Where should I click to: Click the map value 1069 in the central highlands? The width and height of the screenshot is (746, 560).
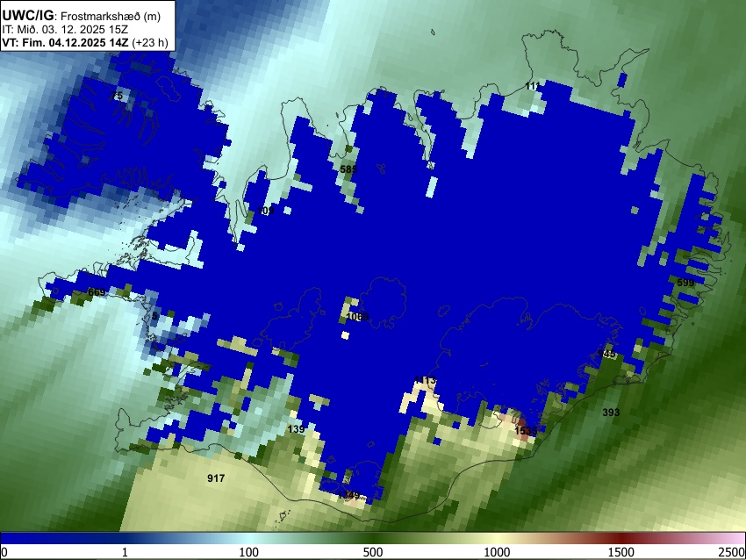(358, 317)
